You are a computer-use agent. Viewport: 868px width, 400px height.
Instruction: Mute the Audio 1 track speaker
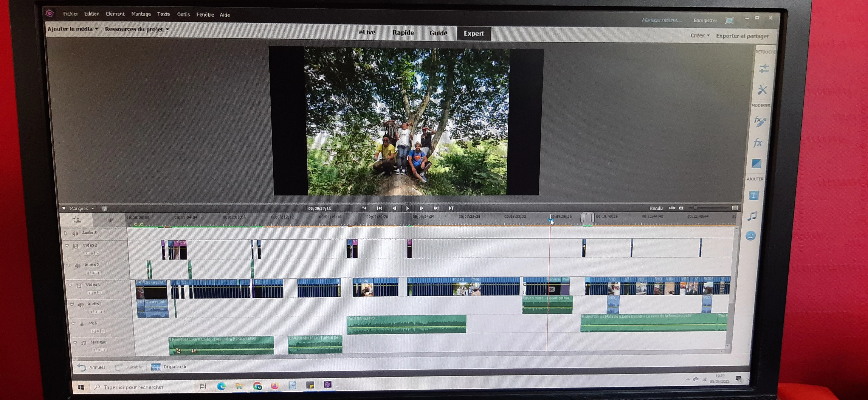pos(81,305)
